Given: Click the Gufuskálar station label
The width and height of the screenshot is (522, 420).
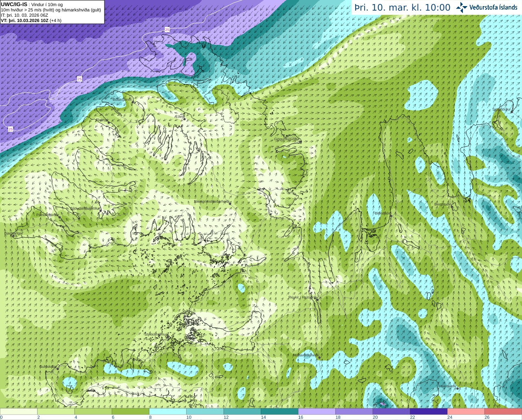Looking at the screenshot, I should pyautogui.click(x=48, y=367).
